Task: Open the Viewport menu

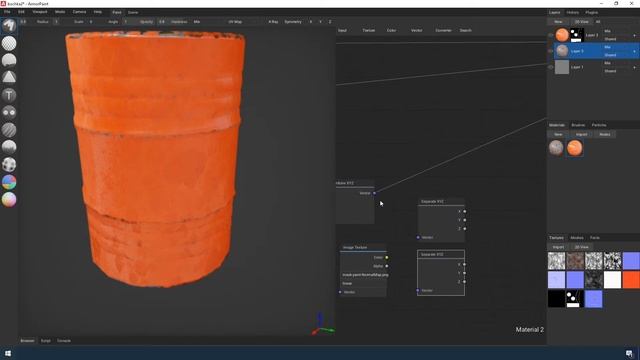Action: coord(40,12)
